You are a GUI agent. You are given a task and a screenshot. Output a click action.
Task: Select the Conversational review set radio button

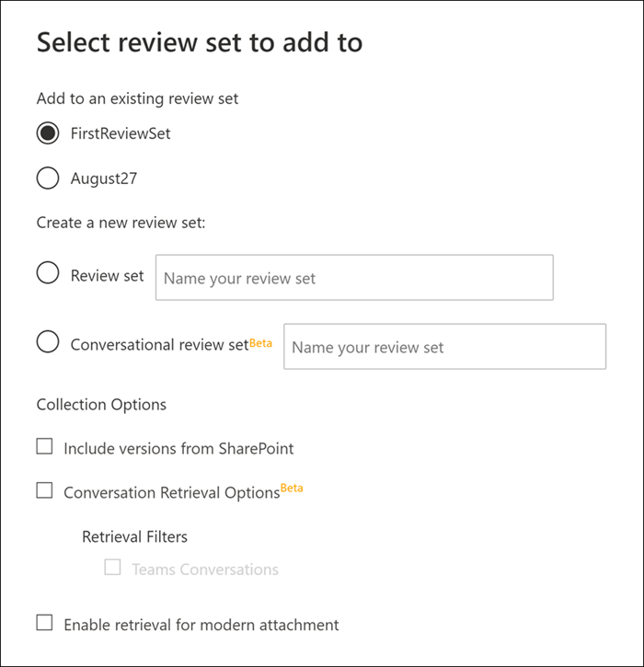click(x=48, y=343)
